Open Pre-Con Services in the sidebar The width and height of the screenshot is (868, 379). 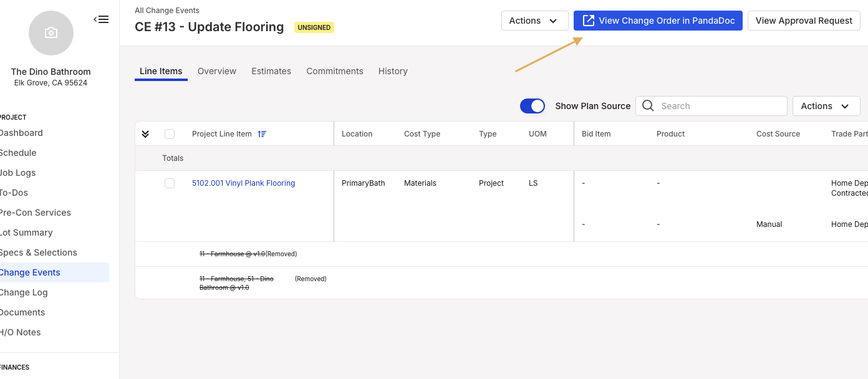(x=36, y=213)
